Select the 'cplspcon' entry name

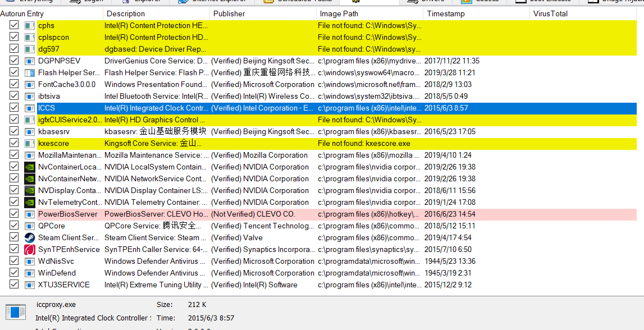tap(53, 38)
